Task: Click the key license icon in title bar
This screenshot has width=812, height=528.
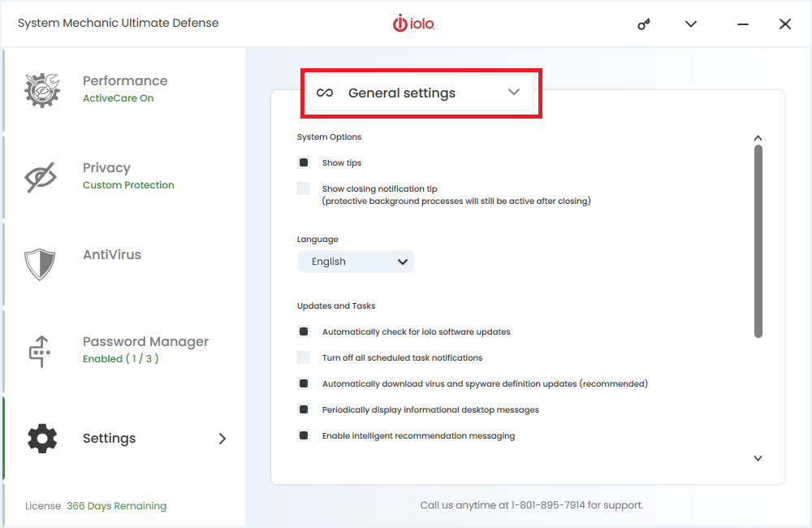Action: tap(644, 24)
